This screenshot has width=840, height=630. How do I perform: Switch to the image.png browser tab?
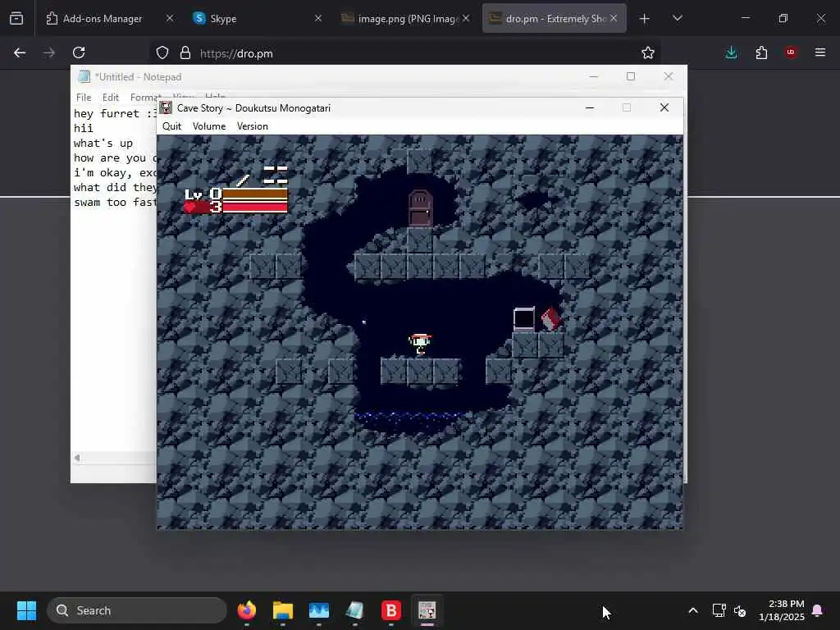pos(408,19)
